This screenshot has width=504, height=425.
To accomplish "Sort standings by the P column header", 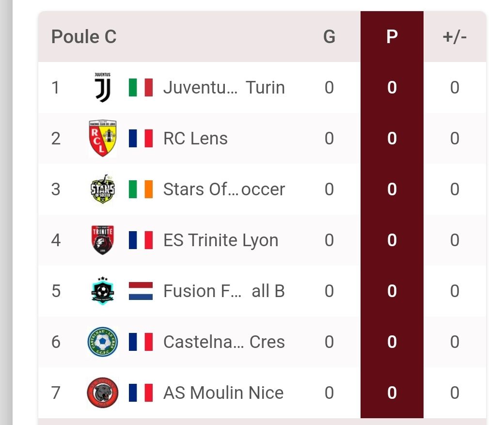I will 392,37.
